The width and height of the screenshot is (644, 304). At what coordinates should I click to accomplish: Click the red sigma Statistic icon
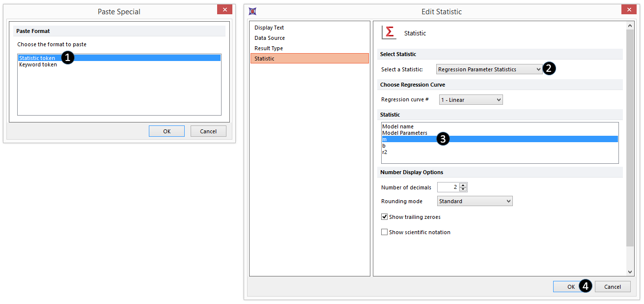point(389,32)
